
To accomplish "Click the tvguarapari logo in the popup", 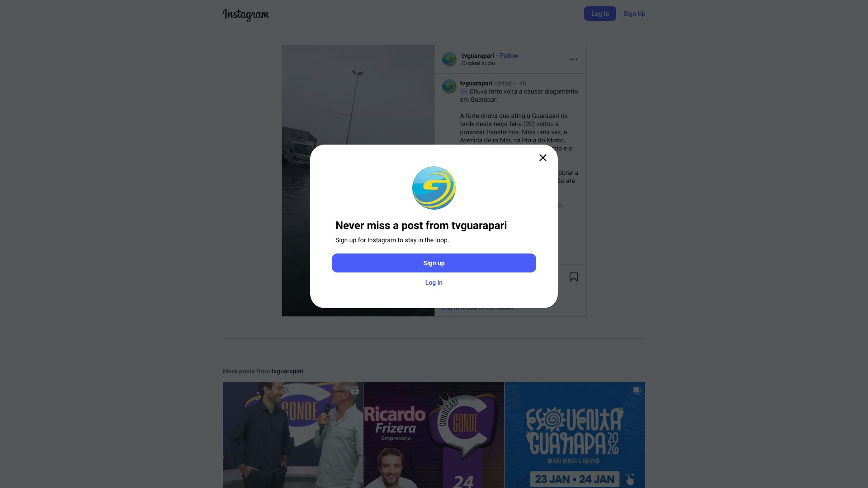I will point(434,188).
